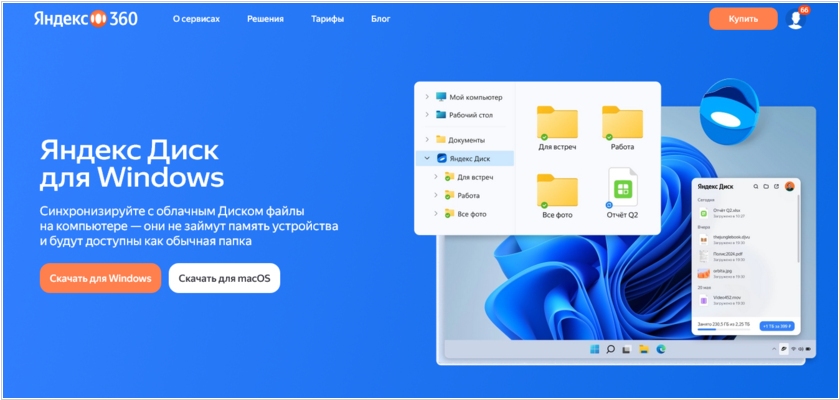840x400 pixels.
Task: Click the taskbar search magnifier icon
Action: (610, 349)
